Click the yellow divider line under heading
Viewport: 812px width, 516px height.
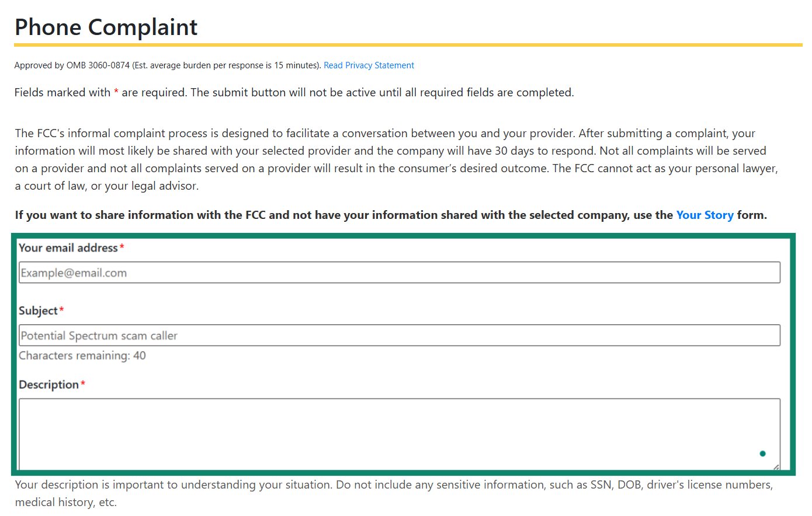point(408,44)
